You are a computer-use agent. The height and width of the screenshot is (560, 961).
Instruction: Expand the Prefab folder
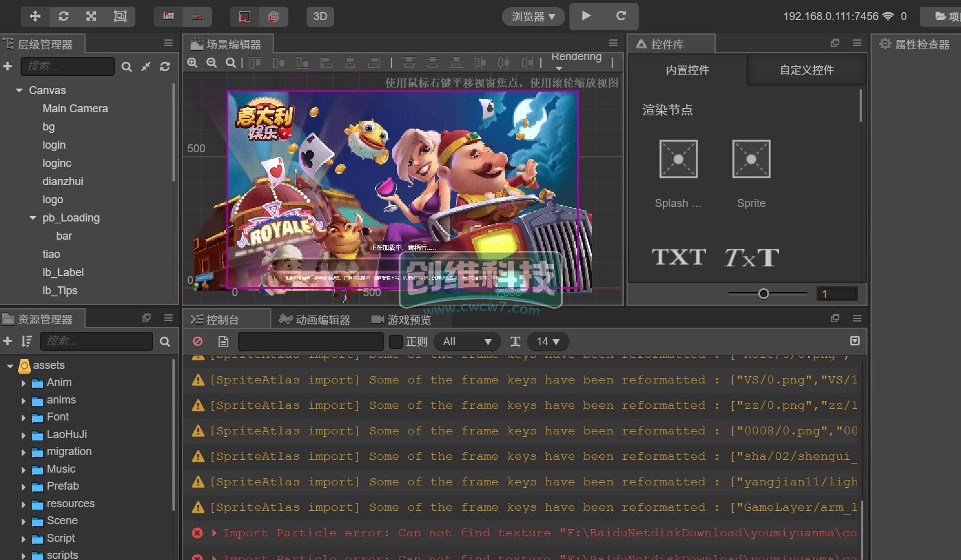point(23,487)
